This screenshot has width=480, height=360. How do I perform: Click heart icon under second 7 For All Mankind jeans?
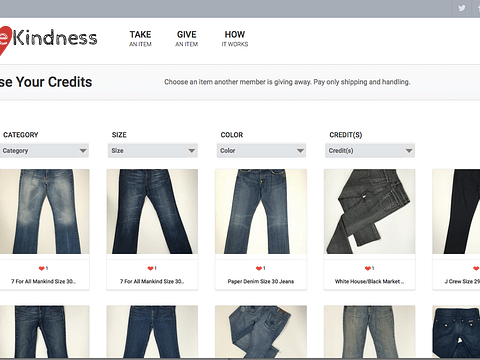[x=150, y=268]
